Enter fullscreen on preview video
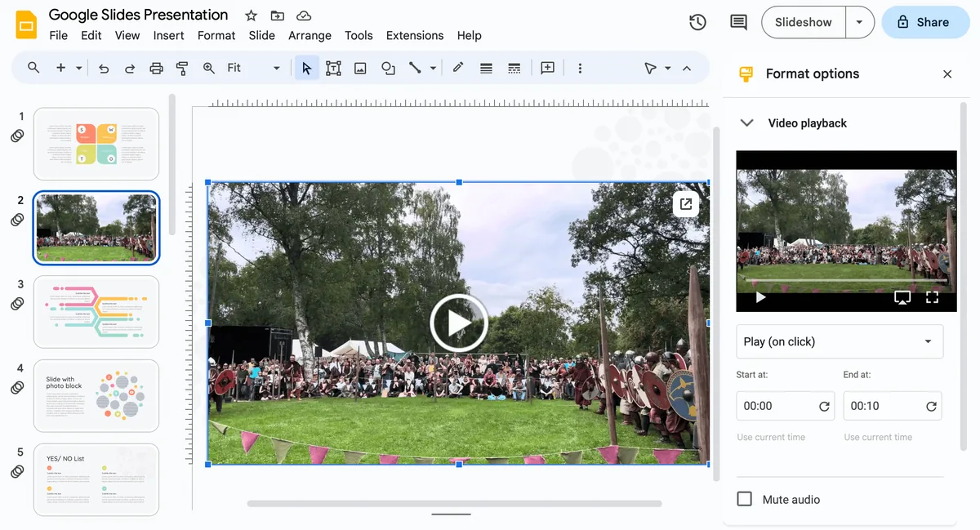This screenshot has height=530, width=980. [932, 298]
